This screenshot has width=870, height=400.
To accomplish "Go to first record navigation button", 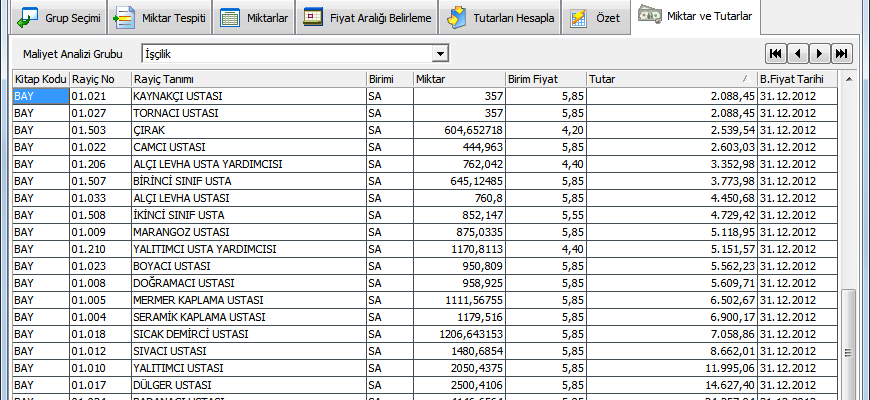I will click(776, 53).
